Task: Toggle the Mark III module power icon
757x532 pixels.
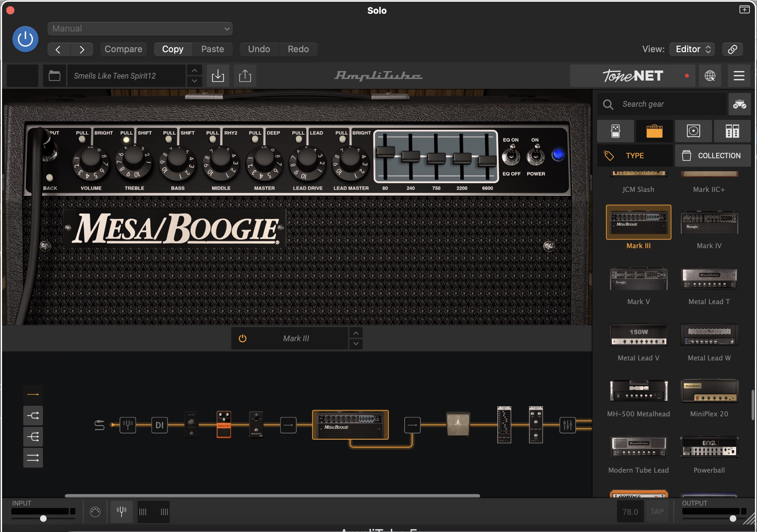Action: pyautogui.click(x=242, y=338)
